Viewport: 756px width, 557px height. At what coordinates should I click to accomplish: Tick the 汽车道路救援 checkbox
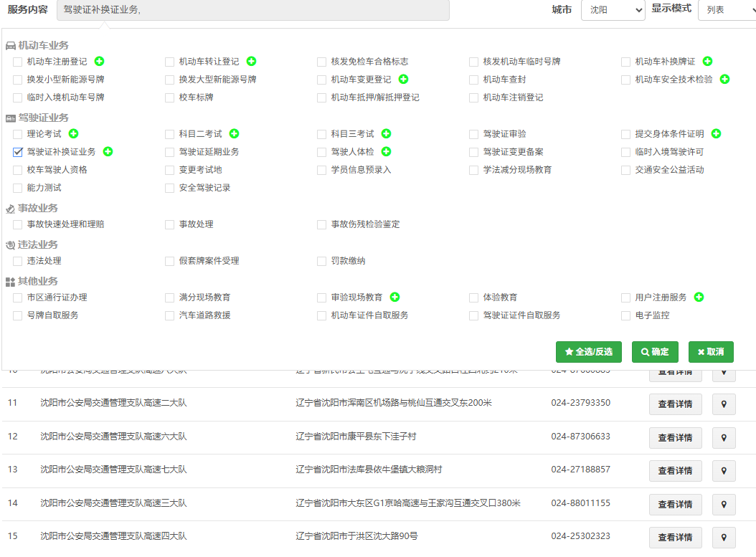pyautogui.click(x=170, y=315)
